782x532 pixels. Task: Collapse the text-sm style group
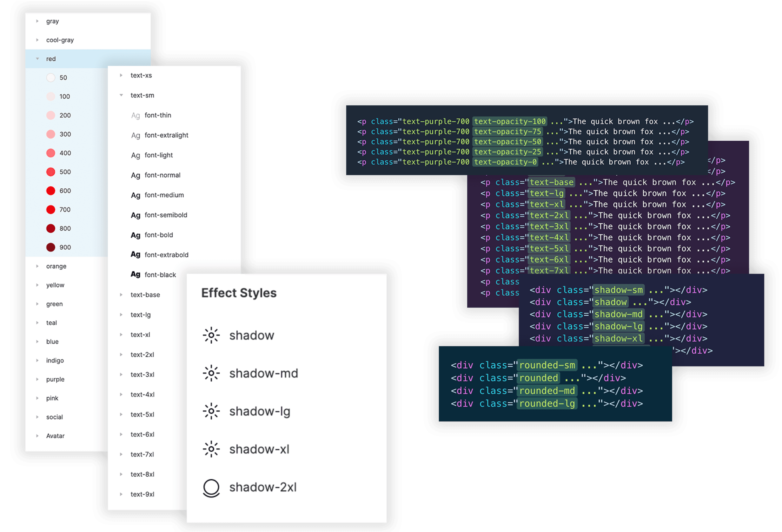pyautogui.click(x=121, y=95)
